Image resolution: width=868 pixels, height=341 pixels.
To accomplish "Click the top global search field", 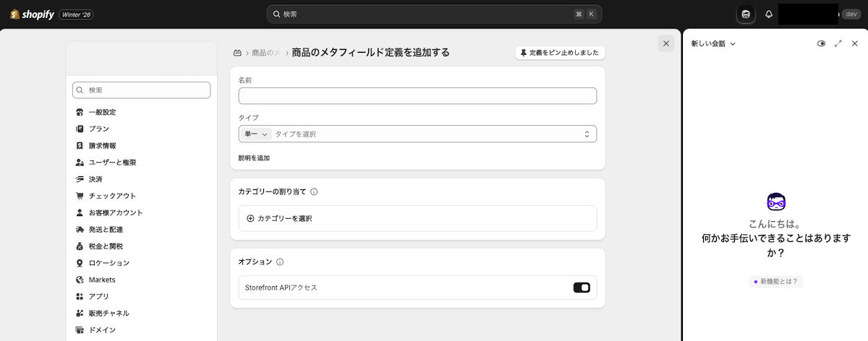I will point(434,14).
